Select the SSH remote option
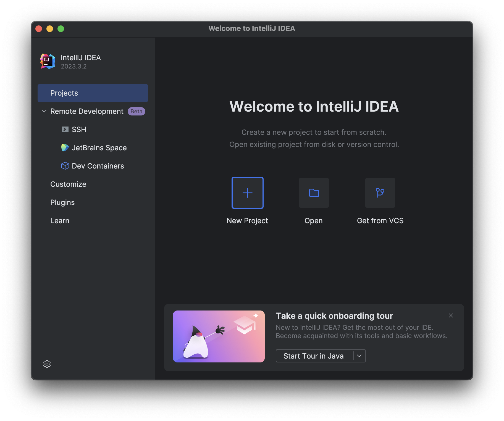504x421 pixels. 79,130
